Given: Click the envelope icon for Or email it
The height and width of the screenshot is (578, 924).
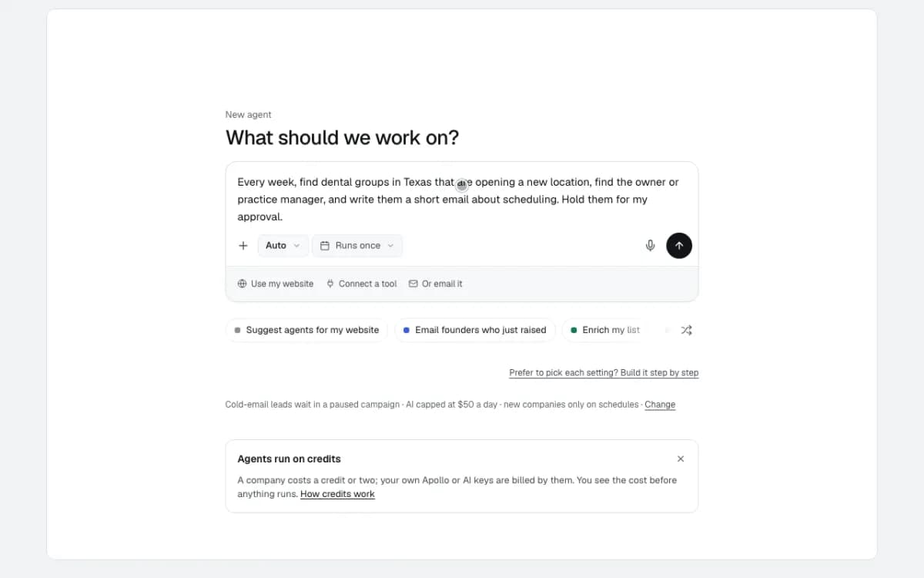Looking at the screenshot, I should click(x=413, y=284).
